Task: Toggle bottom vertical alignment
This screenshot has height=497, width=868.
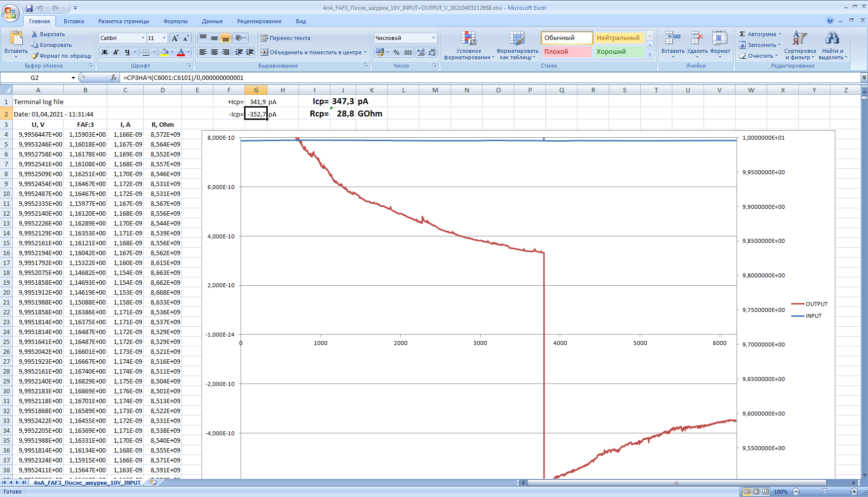Action: pyautogui.click(x=226, y=38)
